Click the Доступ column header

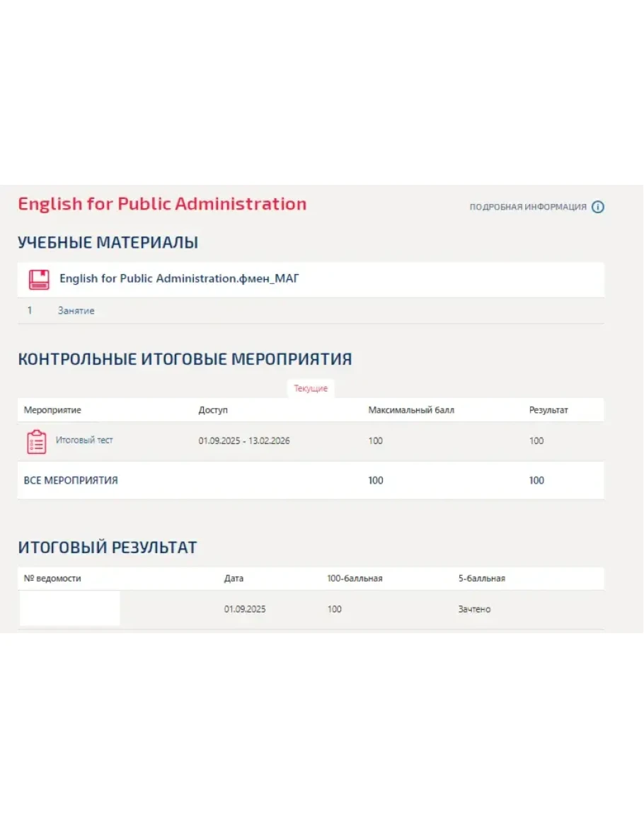pyautogui.click(x=213, y=410)
